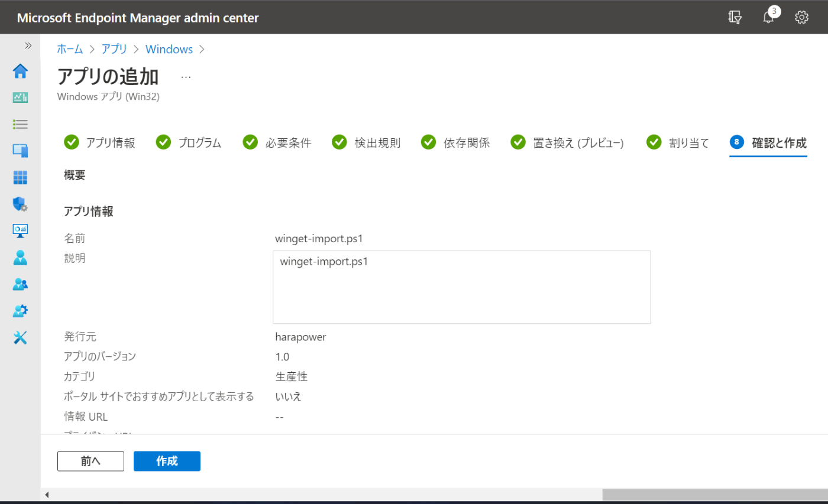
Task: Open the Apps grid icon in sidebar
Action: (20, 177)
